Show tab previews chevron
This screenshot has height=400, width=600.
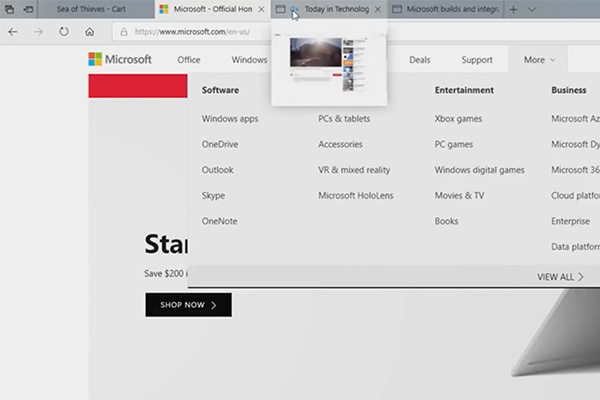(x=532, y=10)
